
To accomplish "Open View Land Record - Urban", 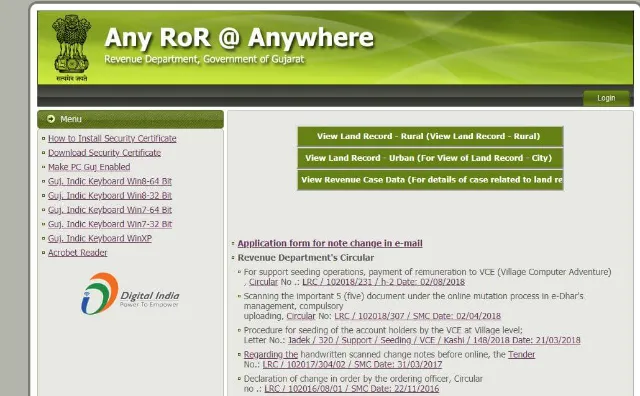I will click(x=430, y=158).
